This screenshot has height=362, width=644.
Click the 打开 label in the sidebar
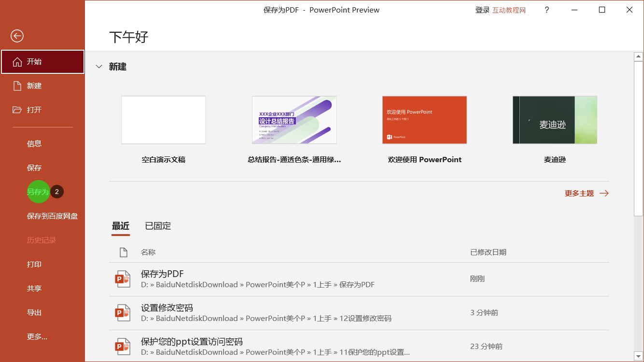click(34, 110)
